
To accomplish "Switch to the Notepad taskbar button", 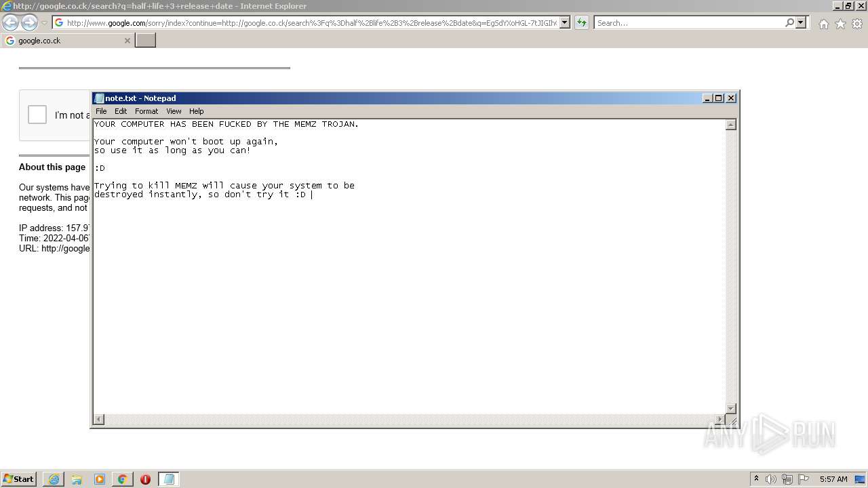I will (169, 479).
